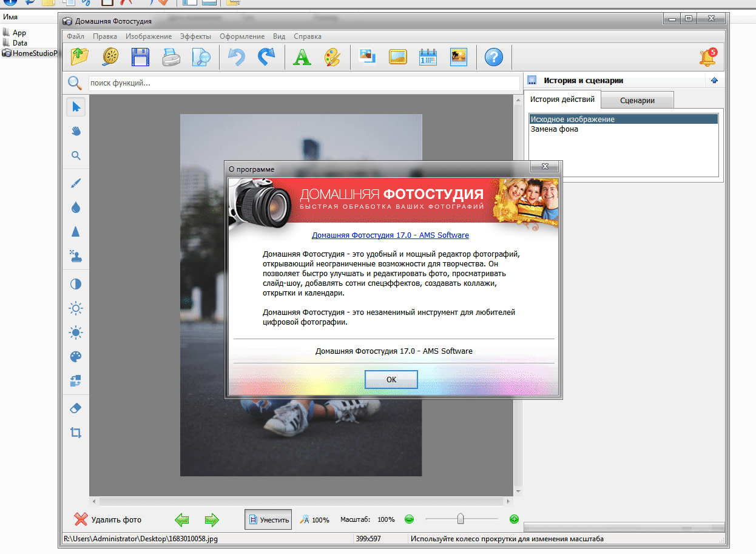This screenshot has width=756, height=554.
Task: Select Замена фона in history list
Action: pyautogui.click(x=624, y=129)
